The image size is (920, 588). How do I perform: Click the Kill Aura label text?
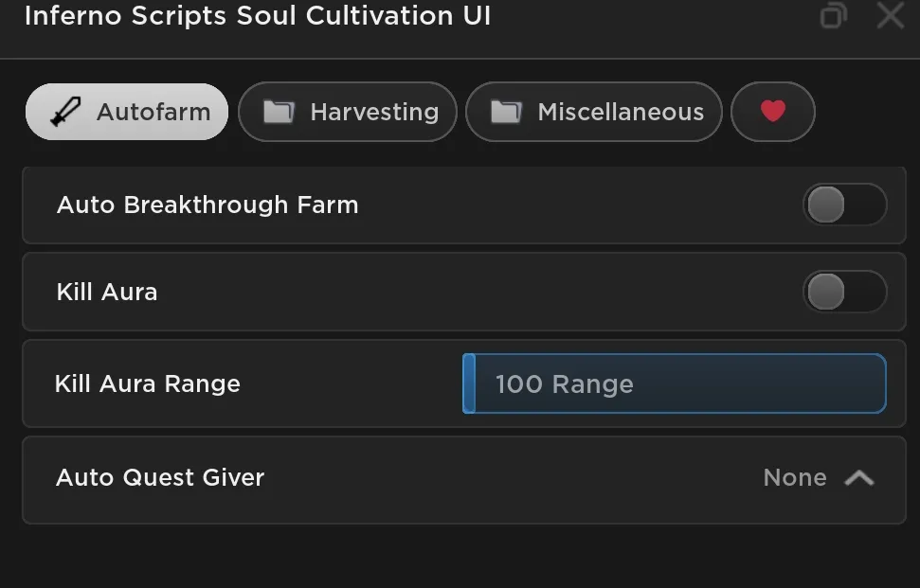pos(107,292)
